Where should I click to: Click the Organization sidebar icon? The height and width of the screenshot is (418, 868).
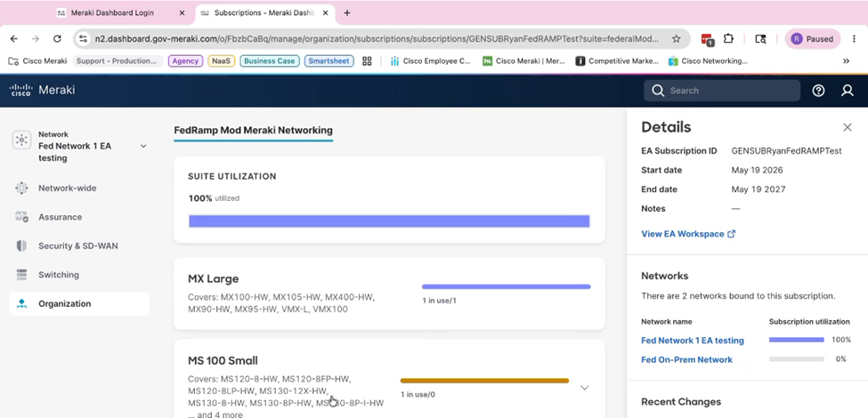21,303
